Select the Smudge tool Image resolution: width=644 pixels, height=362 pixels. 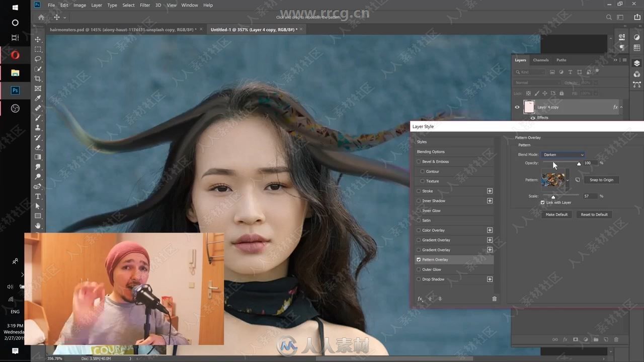pos(38,167)
